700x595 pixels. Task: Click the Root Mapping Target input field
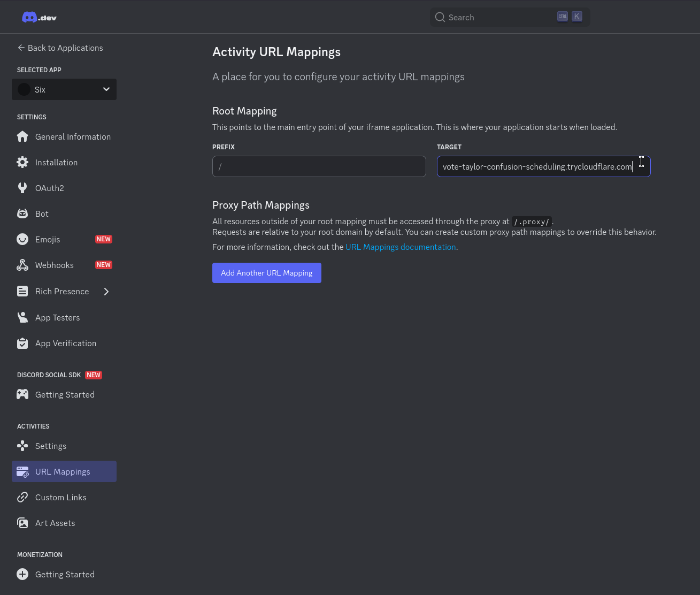point(537,167)
